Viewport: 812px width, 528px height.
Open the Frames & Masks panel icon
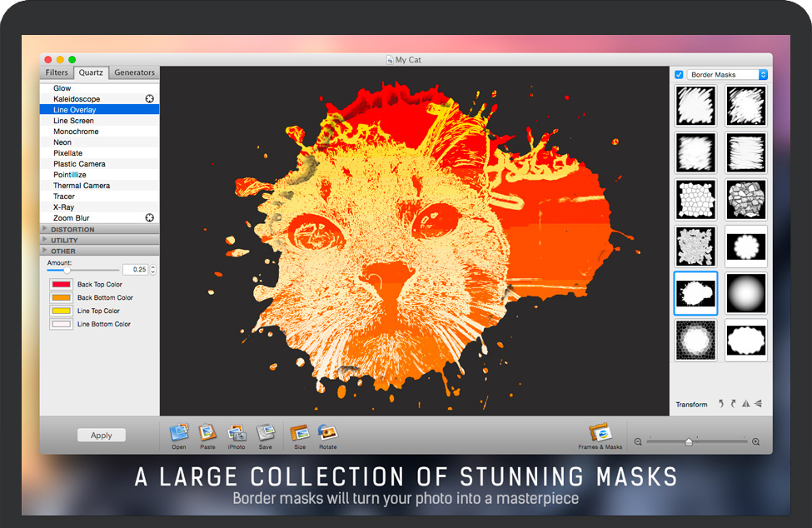pos(600,433)
